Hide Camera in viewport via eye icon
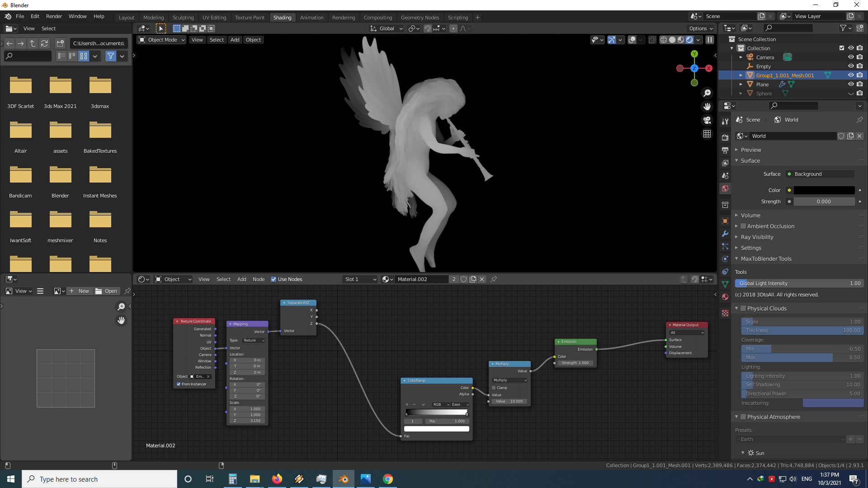868x488 pixels. (x=851, y=57)
